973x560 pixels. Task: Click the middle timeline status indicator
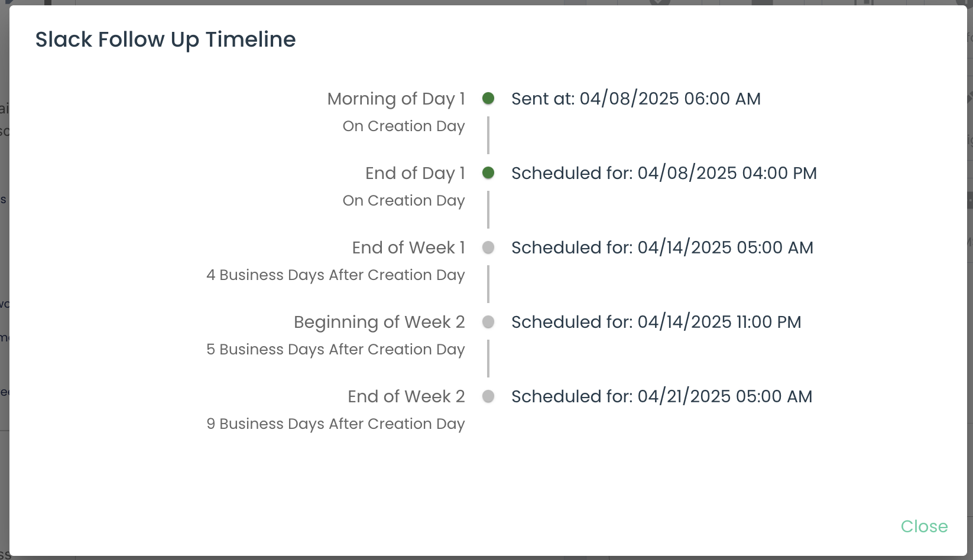pyautogui.click(x=488, y=248)
